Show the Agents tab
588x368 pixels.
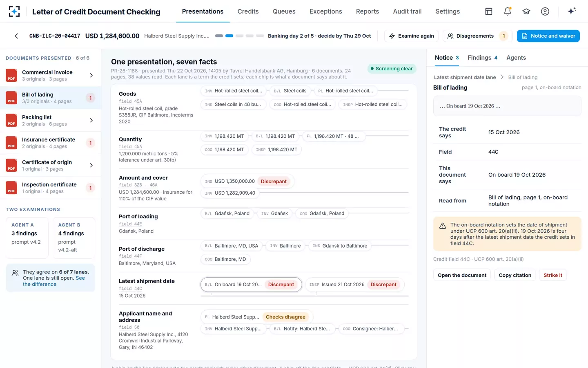coord(516,58)
